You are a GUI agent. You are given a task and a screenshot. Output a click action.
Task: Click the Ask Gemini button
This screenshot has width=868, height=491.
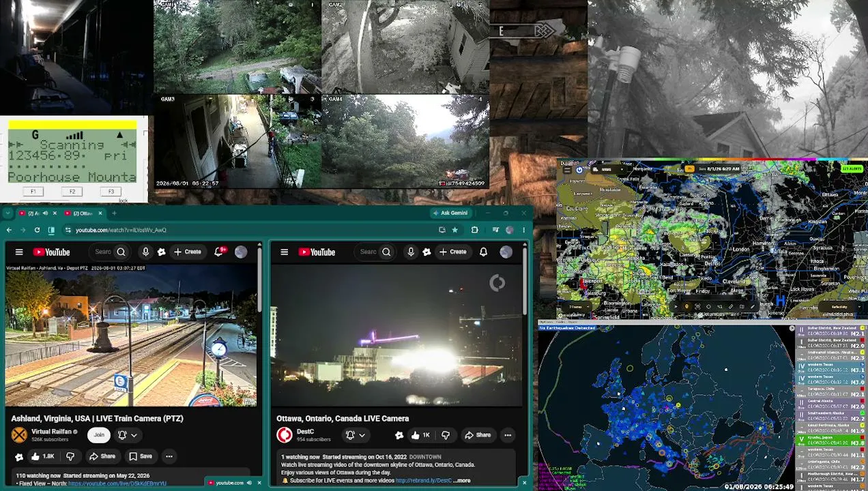tap(450, 213)
